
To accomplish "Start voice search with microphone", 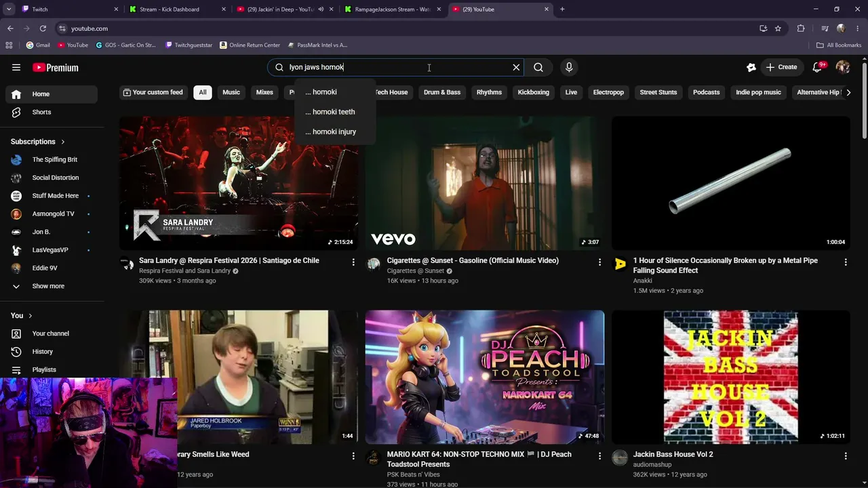I will pyautogui.click(x=569, y=67).
